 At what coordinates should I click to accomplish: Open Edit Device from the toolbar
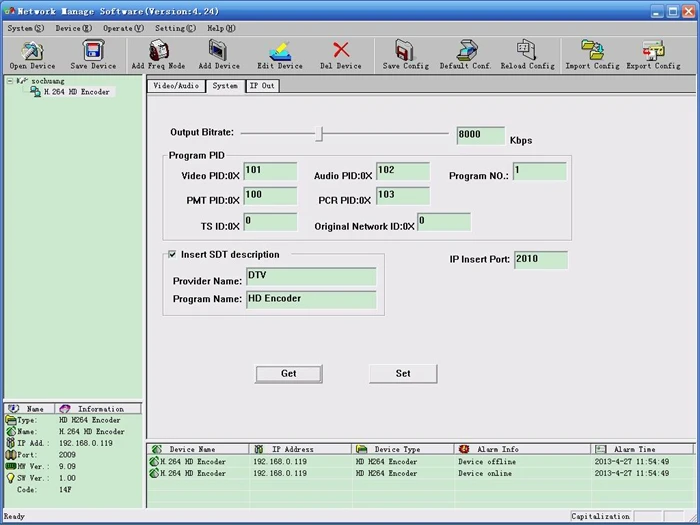pyautogui.click(x=280, y=50)
